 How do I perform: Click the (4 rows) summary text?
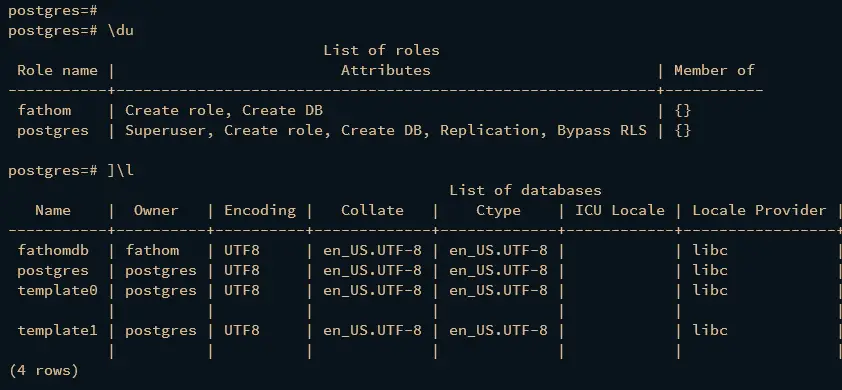click(x=43, y=371)
